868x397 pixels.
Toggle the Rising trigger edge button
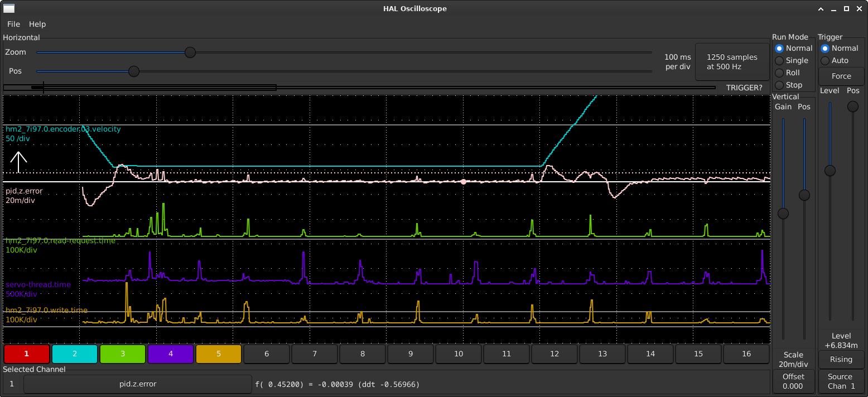pyautogui.click(x=841, y=360)
